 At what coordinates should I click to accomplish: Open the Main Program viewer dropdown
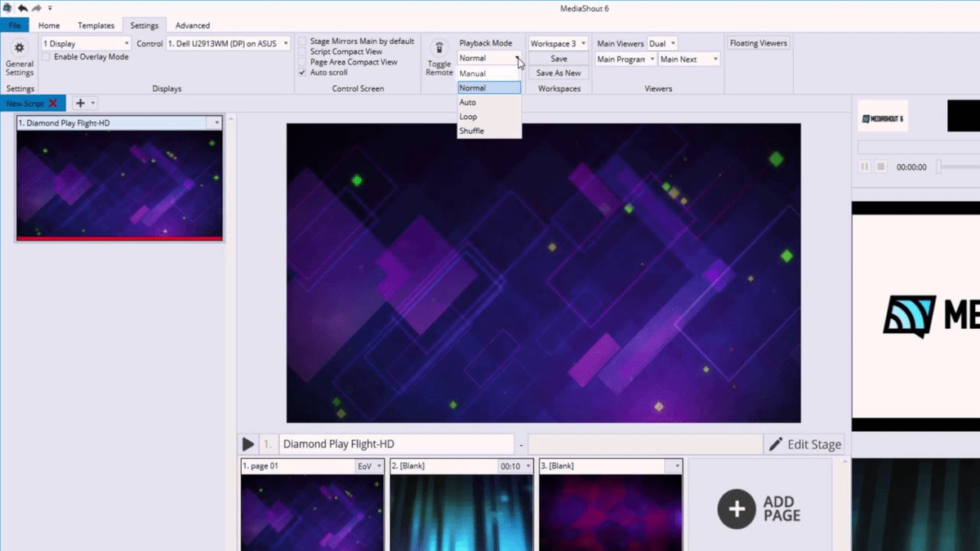pyautogui.click(x=626, y=59)
